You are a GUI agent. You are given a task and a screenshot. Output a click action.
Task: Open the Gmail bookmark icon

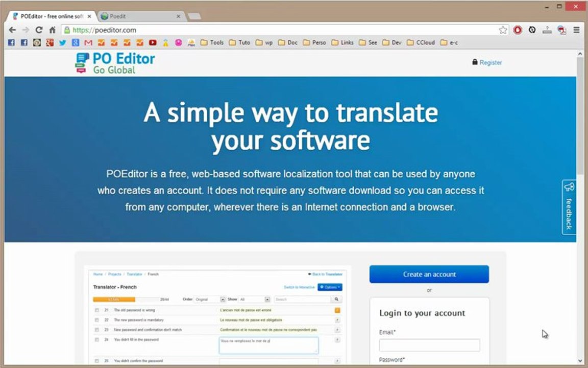click(88, 42)
